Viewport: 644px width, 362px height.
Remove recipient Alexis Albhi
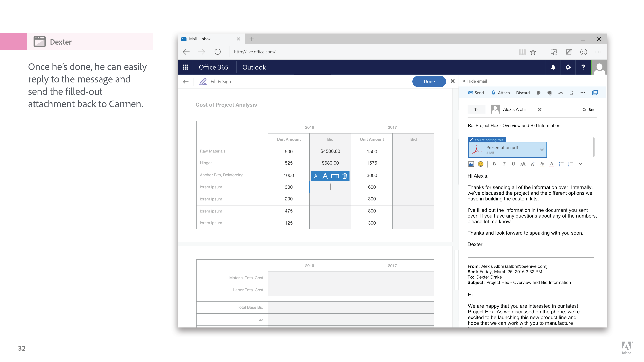[540, 109]
